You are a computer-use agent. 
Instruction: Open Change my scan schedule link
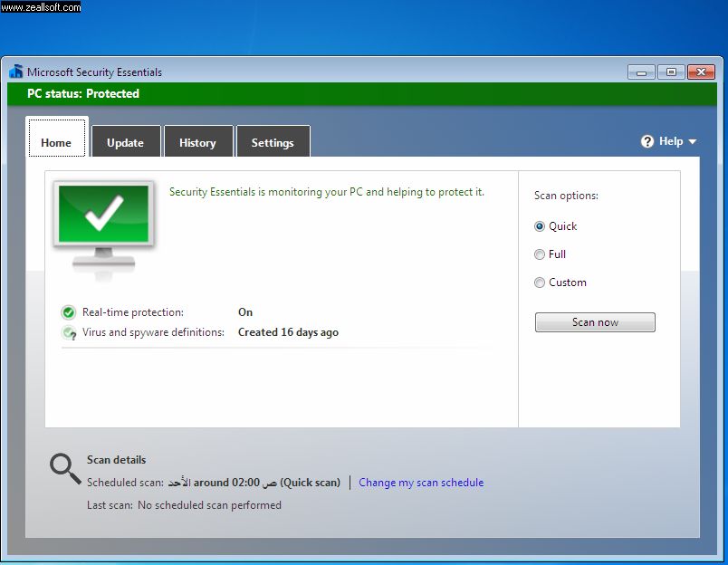[421, 483]
